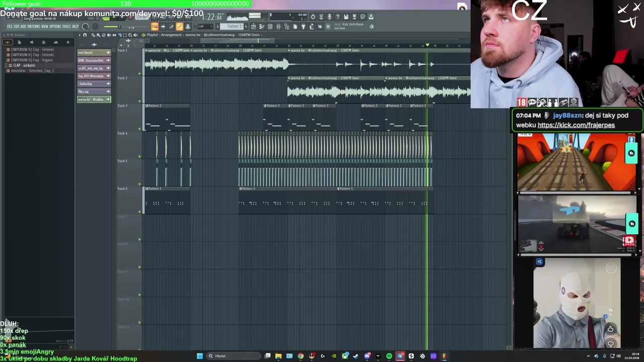
Task: Open the Cell snap dropdown
Action: click(205, 27)
